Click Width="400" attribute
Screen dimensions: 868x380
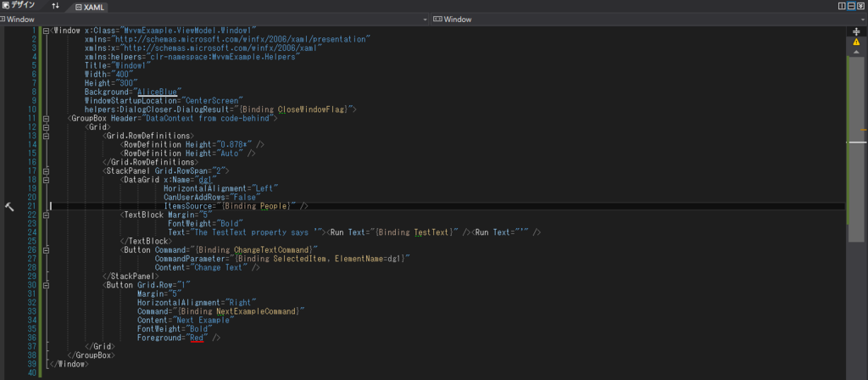[x=108, y=75]
